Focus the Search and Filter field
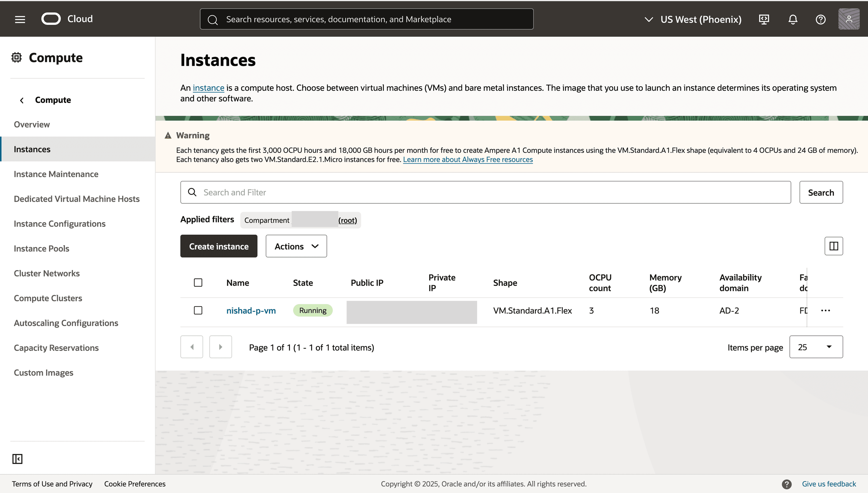The width and height of the screenshot is (868, 493). 485,192
